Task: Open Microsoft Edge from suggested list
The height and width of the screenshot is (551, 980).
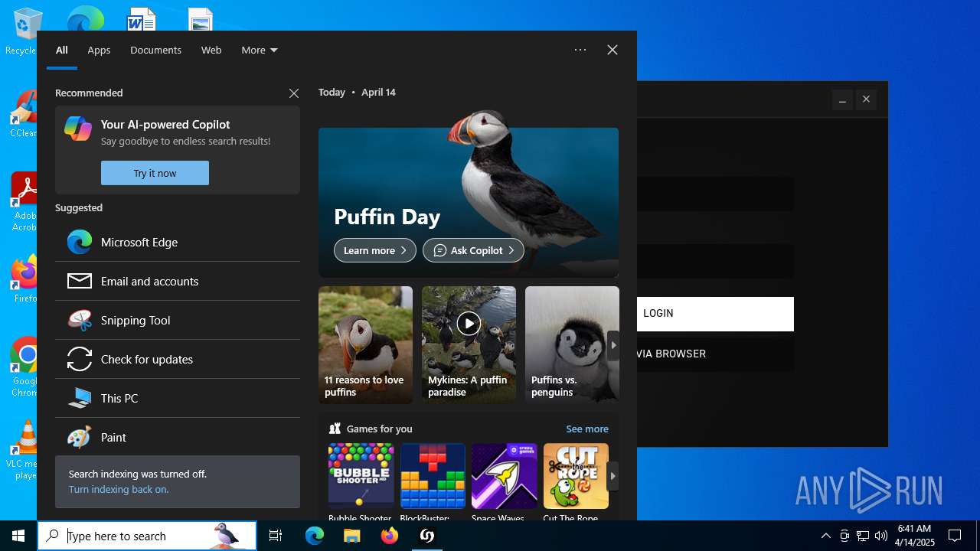Action: [x=178, y=242]
